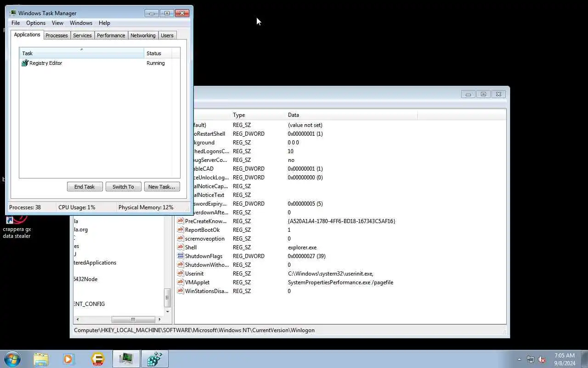Show hidden tray icons arrow
The width and height of the screenshot is (588, 368).
(x=520, y=359)
